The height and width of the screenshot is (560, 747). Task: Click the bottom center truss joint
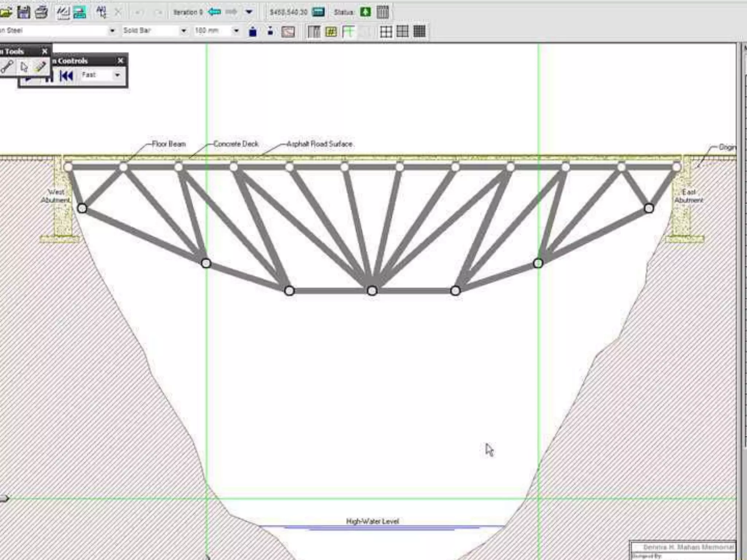point(372,291)
